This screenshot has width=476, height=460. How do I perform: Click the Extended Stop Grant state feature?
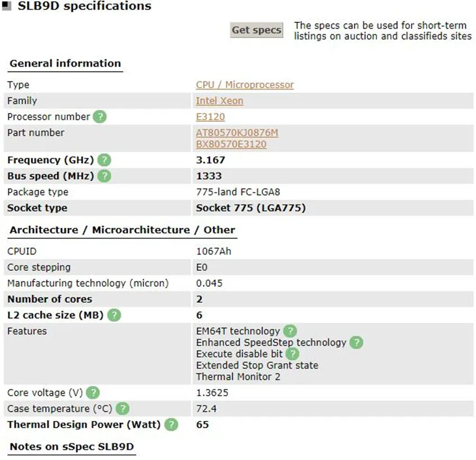257,365
